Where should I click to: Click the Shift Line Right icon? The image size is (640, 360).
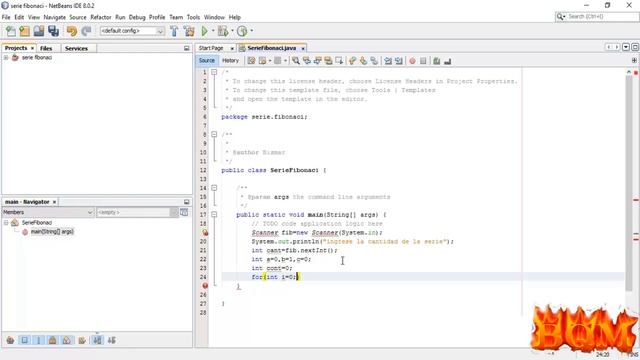click(x=399, y=61)
